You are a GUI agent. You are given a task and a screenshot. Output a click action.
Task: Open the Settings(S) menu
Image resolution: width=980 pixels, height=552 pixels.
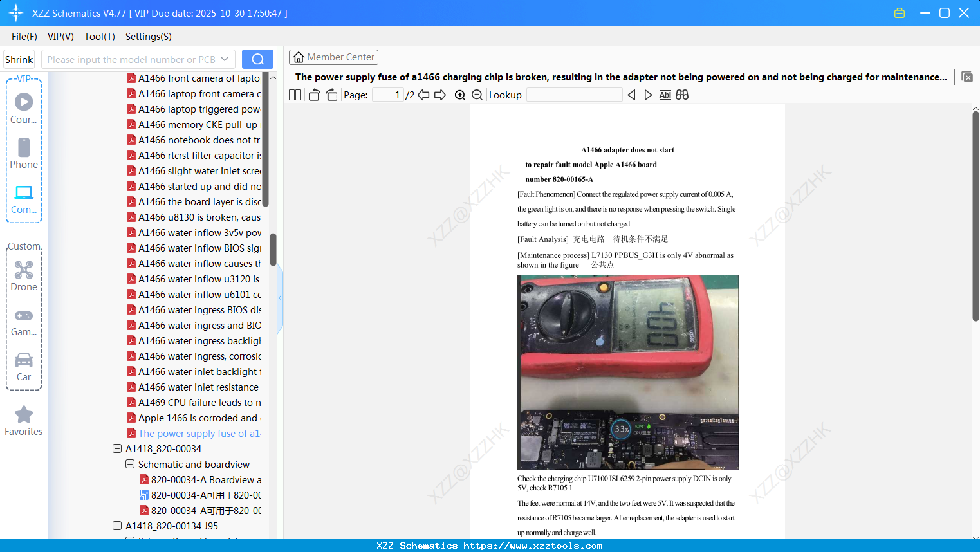pos(149,36)
